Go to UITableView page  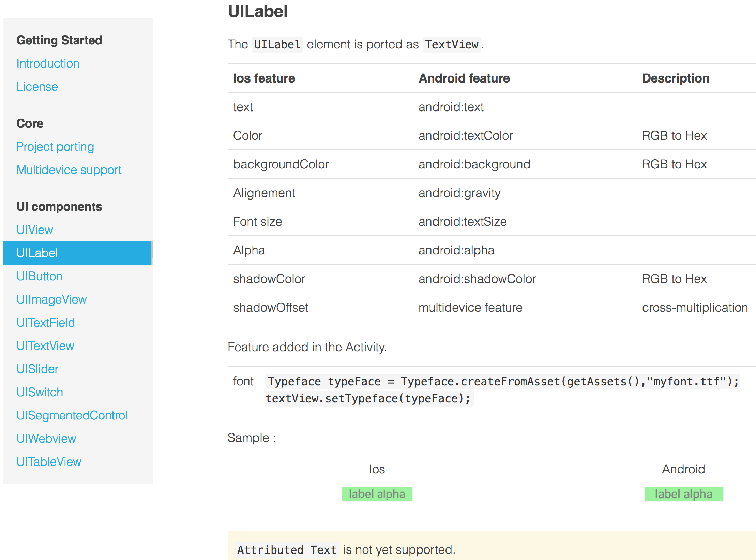pos(49,462)
